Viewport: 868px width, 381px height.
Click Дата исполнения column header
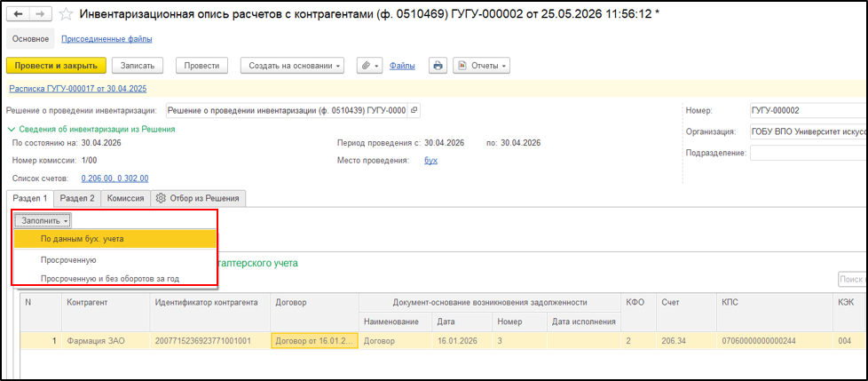point(583,321)
